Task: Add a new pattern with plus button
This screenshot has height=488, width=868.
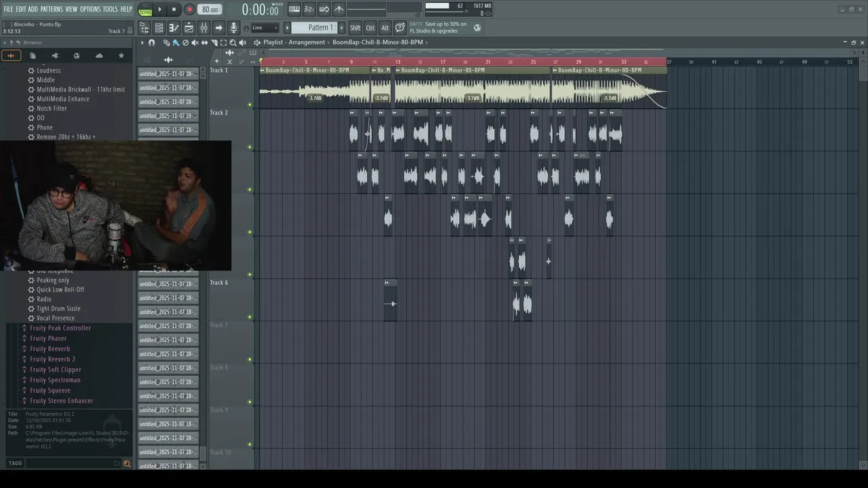Action: [x=341, y=28]
